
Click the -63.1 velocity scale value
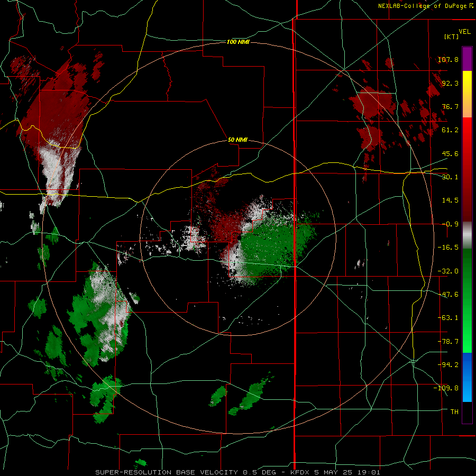(448, 318)
